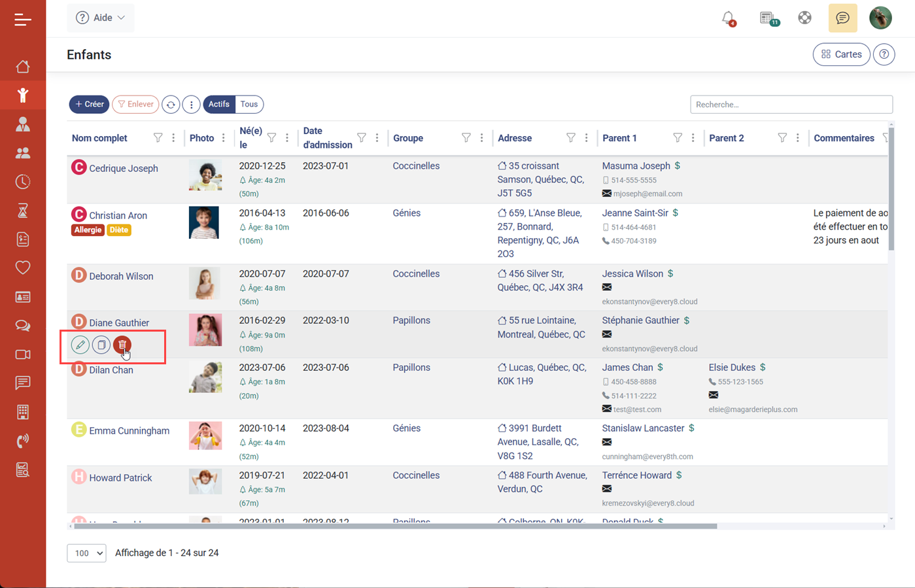Open the news icon with 11 badge
This screenshot has height=588, width=915.
click(767, 18)
